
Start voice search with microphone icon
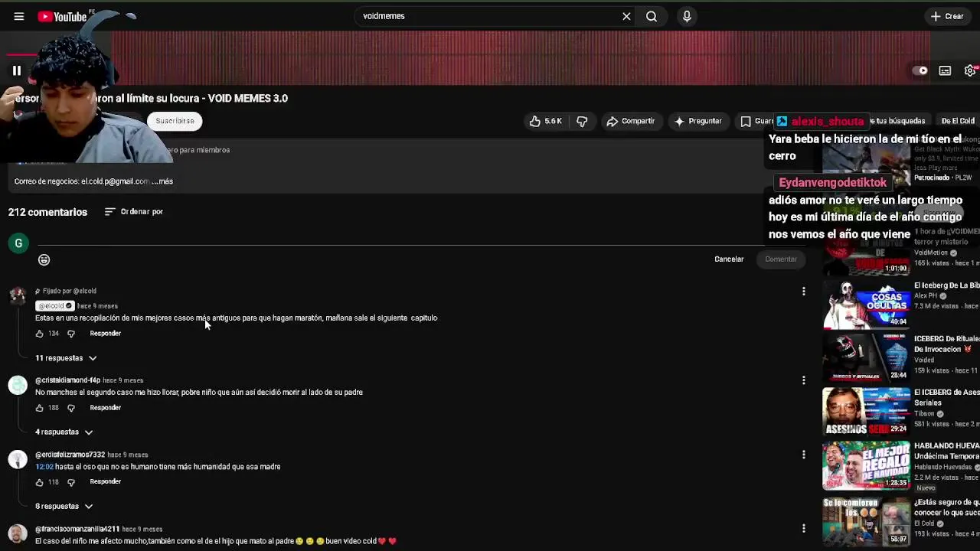coord(687,16)
